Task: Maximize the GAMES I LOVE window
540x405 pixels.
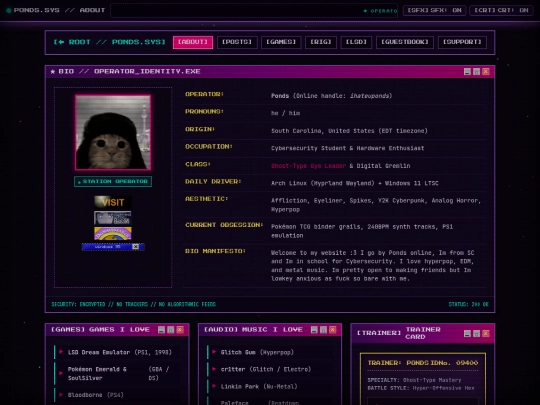Action: [x=170, y=330]
